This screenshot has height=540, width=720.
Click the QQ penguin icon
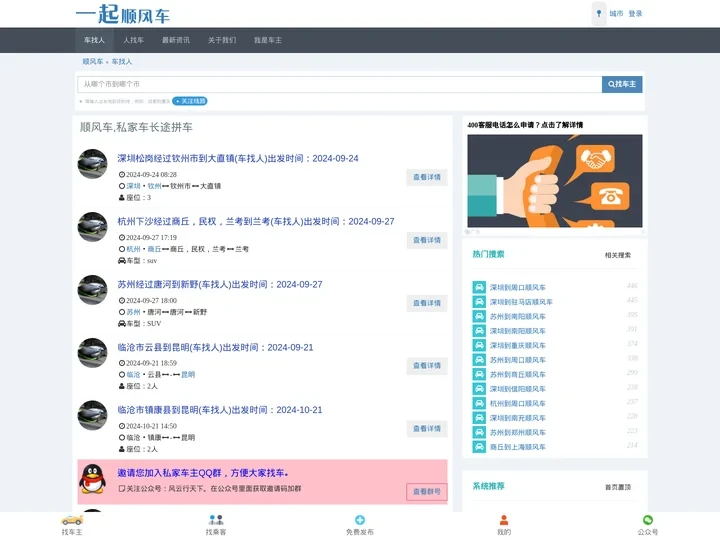(x=92, y=478)
